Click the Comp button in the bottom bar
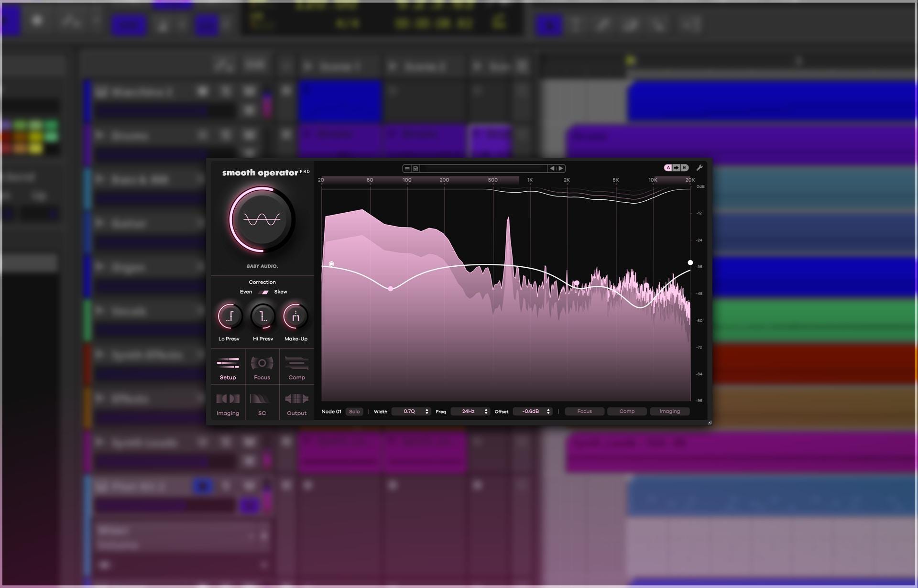This screenshot has height=588, width=918. coord(627,412)
